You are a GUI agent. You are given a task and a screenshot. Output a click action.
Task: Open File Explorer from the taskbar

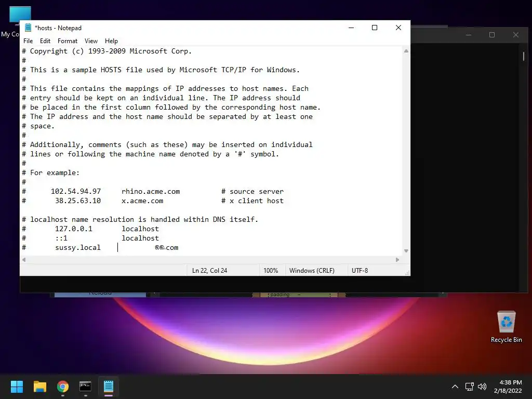(39, 387)
